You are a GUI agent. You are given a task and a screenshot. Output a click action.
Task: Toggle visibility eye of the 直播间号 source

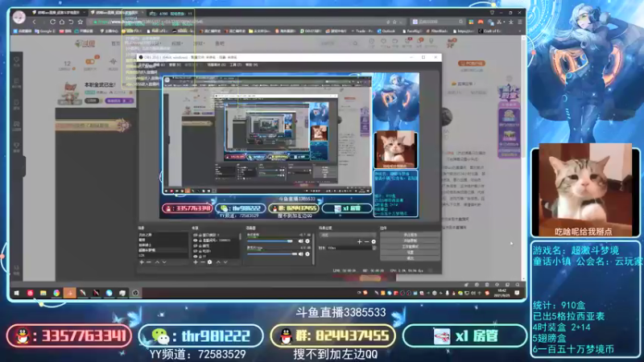point(196,240)
